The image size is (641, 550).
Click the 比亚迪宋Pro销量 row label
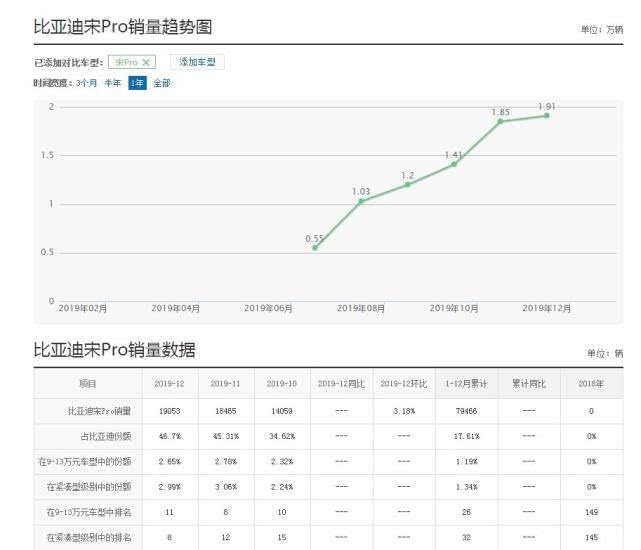pos(99,411)
